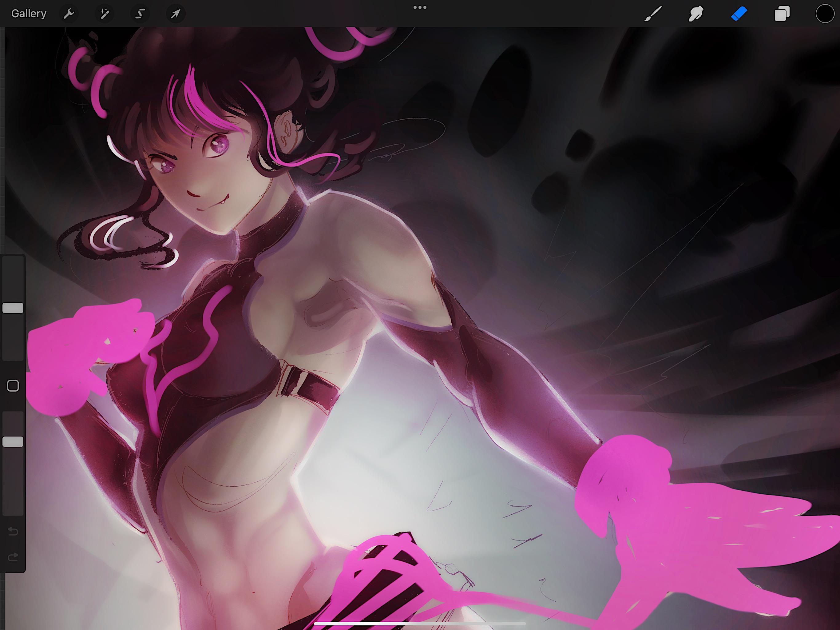Select the Paint brush tool

[x=653, y=14]
